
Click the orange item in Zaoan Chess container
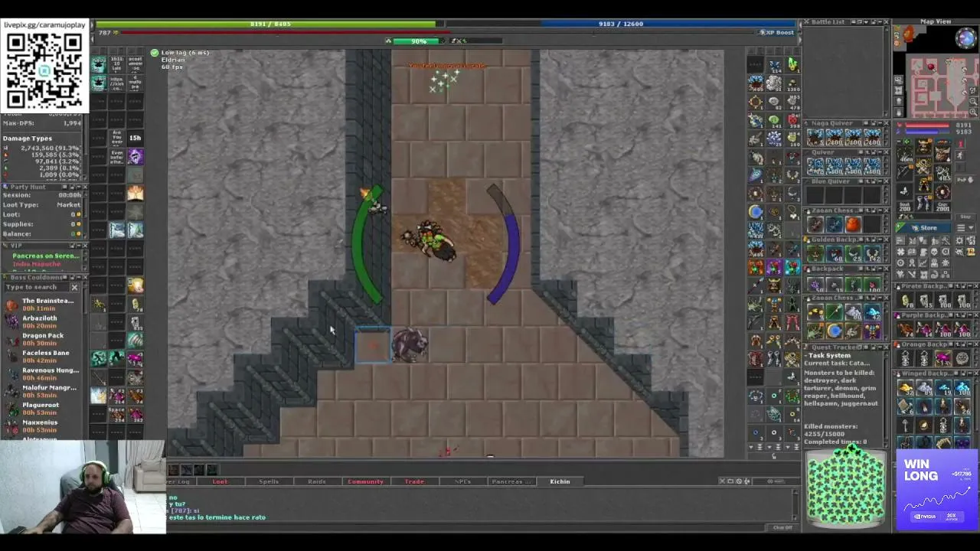853,225
